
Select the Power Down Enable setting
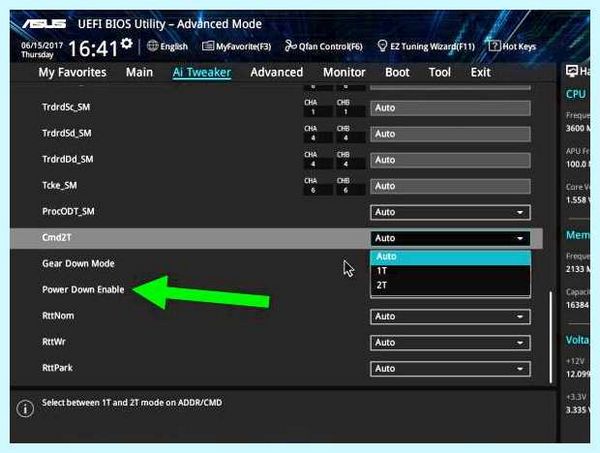[x=83, y=290]
